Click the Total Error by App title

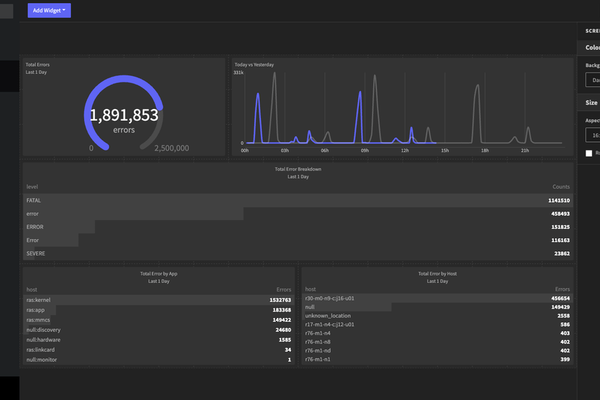tap(159, 274)
